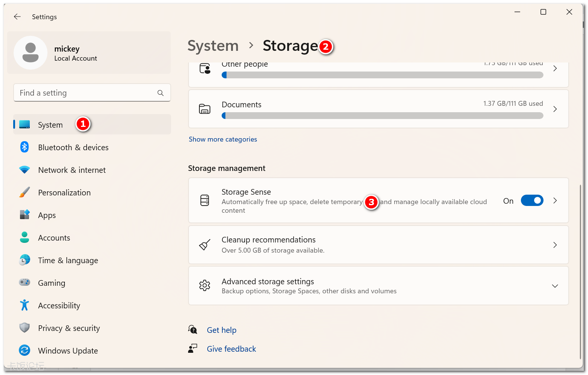The image size is (588, 375).
Task: Click the Documents folder icon
Action: click(x=205, y=109)
